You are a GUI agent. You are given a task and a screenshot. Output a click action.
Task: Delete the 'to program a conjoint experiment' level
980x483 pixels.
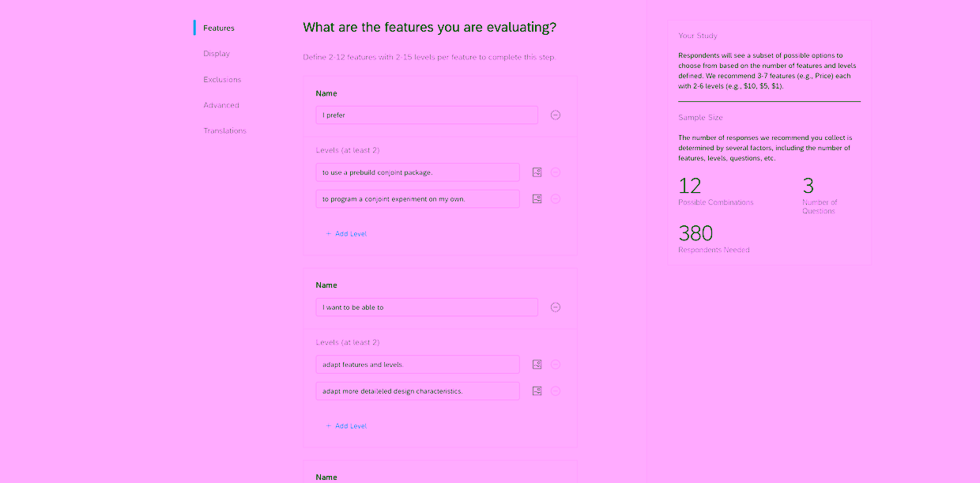(556, 199)
